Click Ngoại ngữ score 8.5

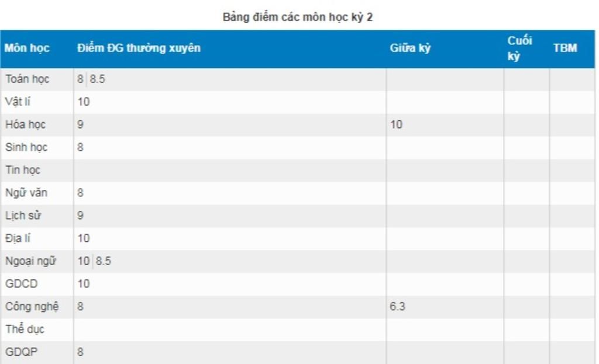point(104,261)
